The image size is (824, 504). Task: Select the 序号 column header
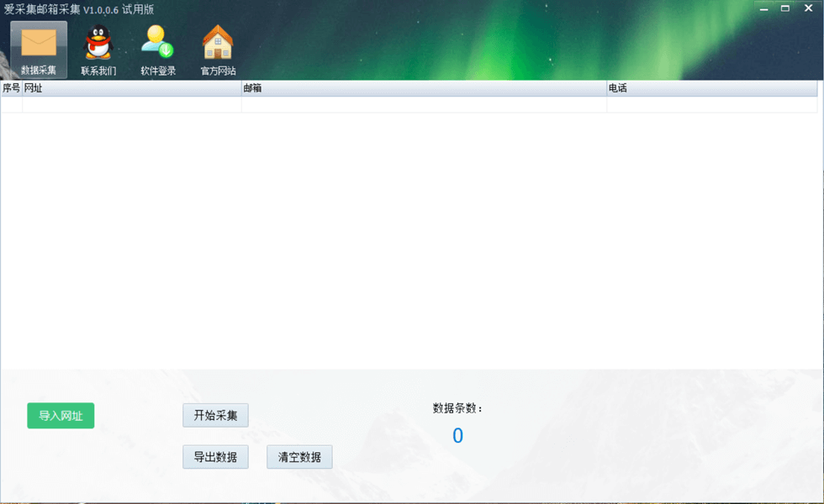[11, 88]
